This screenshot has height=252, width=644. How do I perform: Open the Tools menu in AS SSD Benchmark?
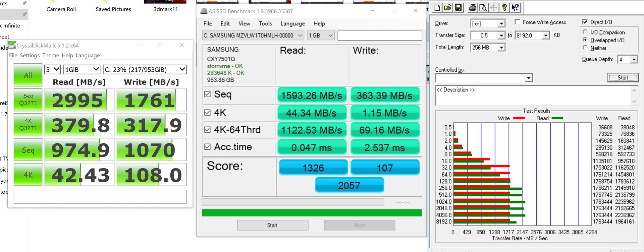pyautogui.click(x=265, y=23)
